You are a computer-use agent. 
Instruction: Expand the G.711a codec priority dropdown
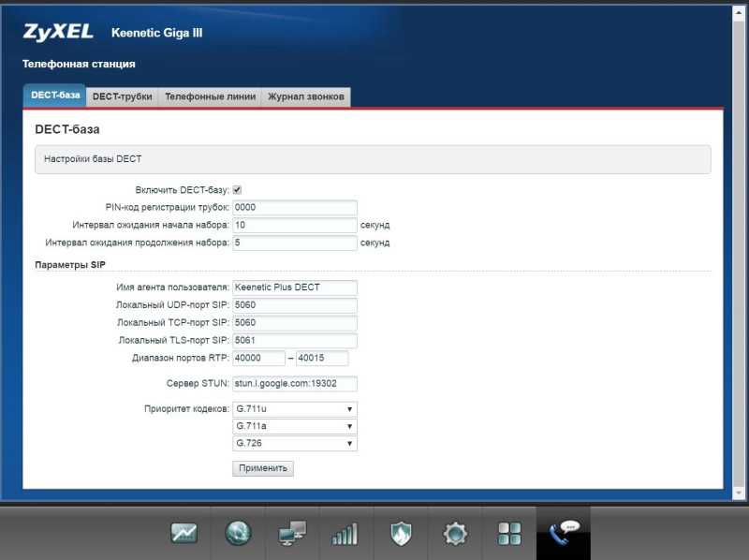point(295,426)
